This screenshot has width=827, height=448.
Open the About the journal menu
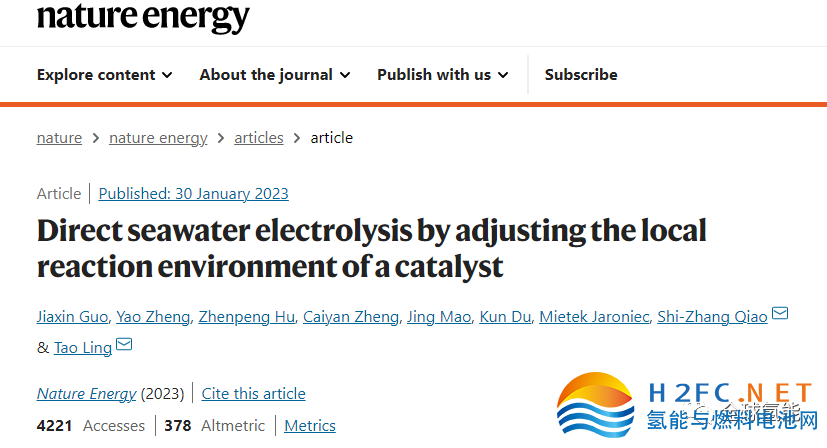[x=274, y=74]
